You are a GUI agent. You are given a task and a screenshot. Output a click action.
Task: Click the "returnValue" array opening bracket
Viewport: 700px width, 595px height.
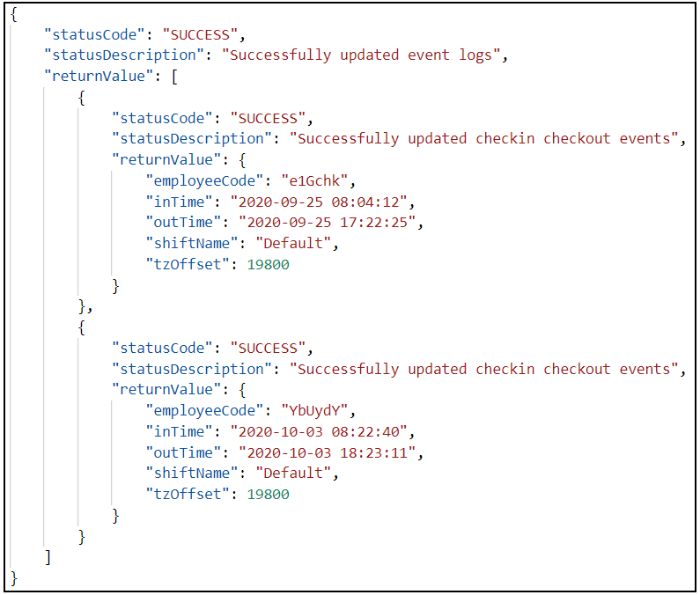[x=174, y=77]
